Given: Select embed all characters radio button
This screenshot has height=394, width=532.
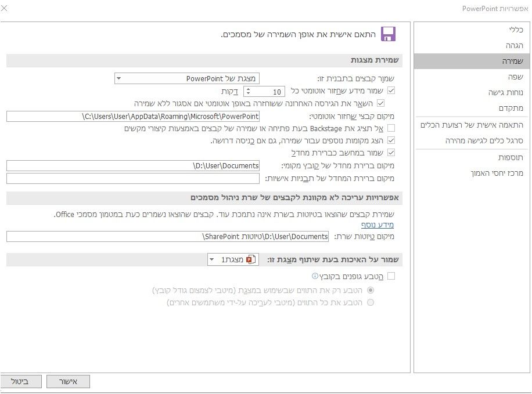Looking at the screenshot, I should point(371,302).
